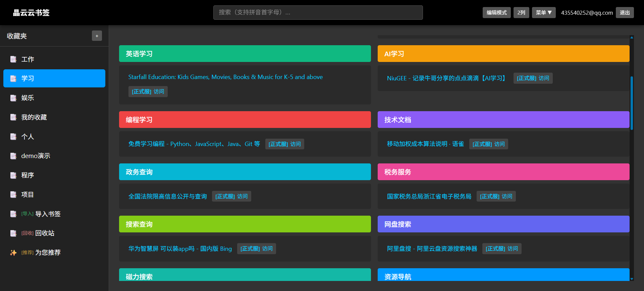644x291 pixels.
Task: Click the content scrollbar thumb
Action: pyautogui.click(x=632, y=103)
